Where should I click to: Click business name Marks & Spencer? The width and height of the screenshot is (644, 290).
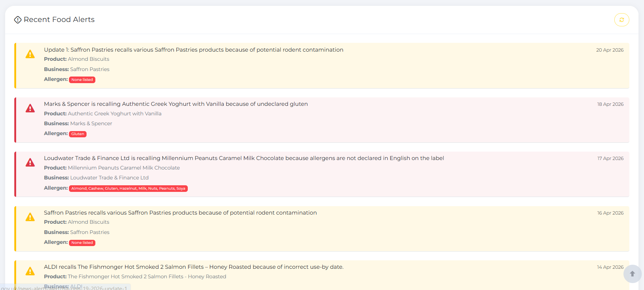(91, 123)
